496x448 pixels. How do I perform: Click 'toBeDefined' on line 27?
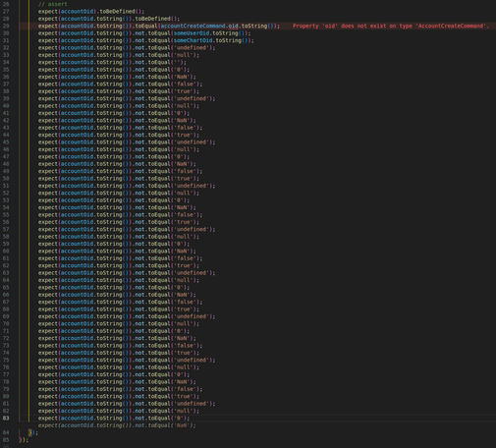click(x=118, y=12)
